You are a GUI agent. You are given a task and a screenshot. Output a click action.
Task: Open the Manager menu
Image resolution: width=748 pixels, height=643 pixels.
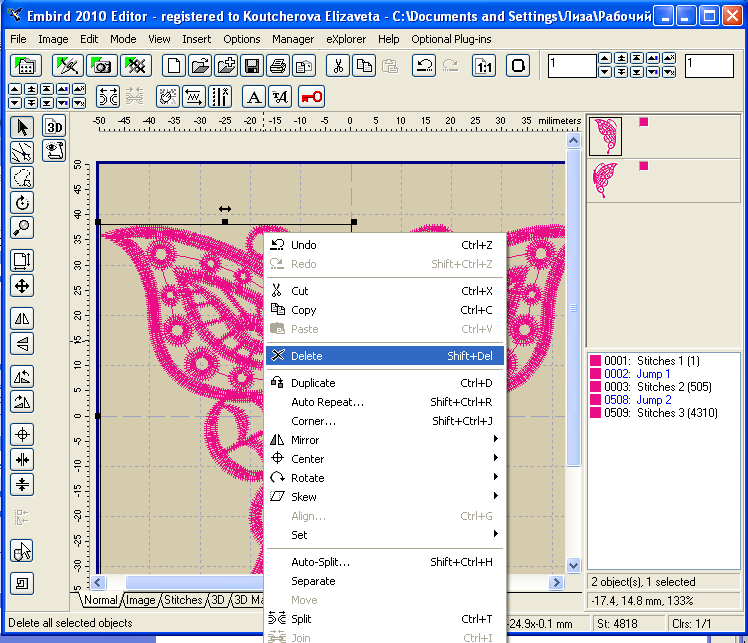click(293, 39)
